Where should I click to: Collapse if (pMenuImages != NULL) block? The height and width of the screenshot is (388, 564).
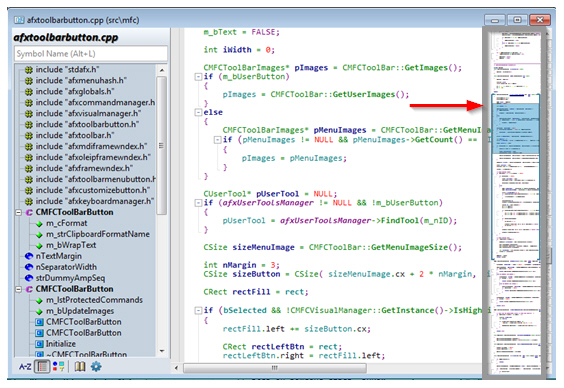click(217, 140)
